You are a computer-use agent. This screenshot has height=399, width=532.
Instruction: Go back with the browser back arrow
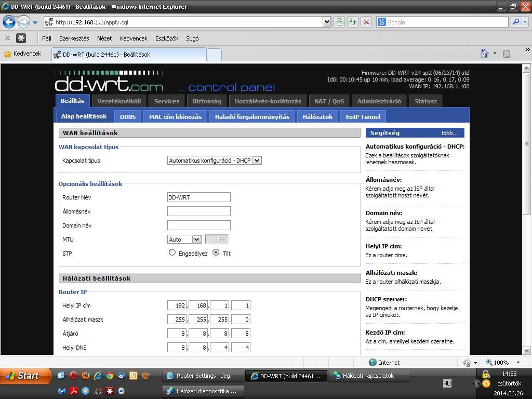9,22
